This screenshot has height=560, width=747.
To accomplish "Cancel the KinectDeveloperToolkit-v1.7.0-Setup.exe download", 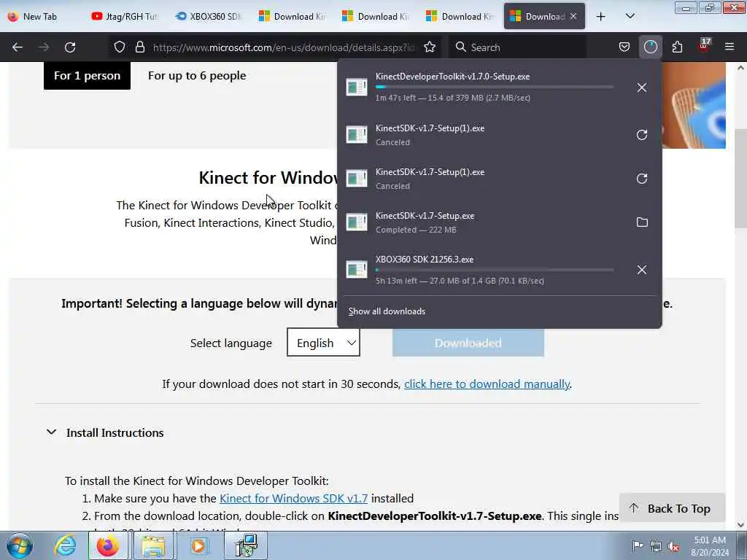I will (642, 87).
